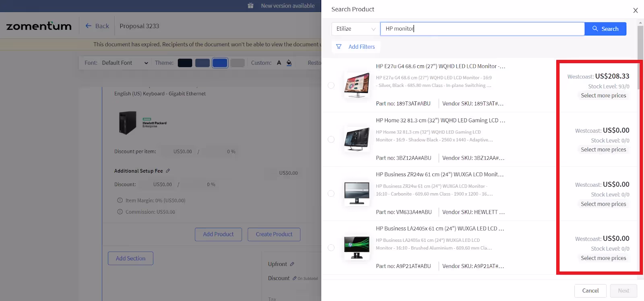644x301 pixels.
Task: Open the Default Font dropdown
Action: coord(125,63)
